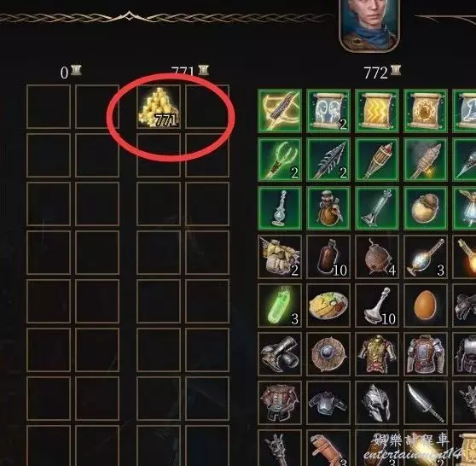Select the brown bottle stack of 10

tap(328, 257)
